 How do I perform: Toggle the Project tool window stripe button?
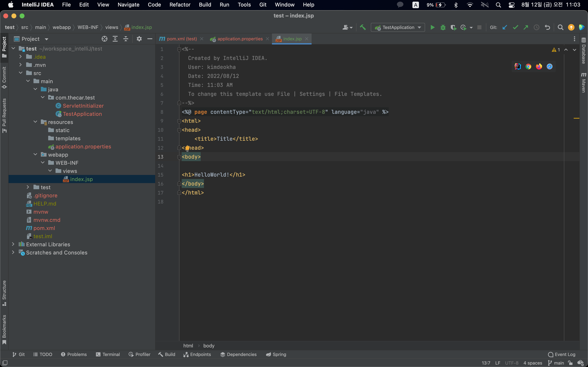pyautogui.click(x=4, y=47)
